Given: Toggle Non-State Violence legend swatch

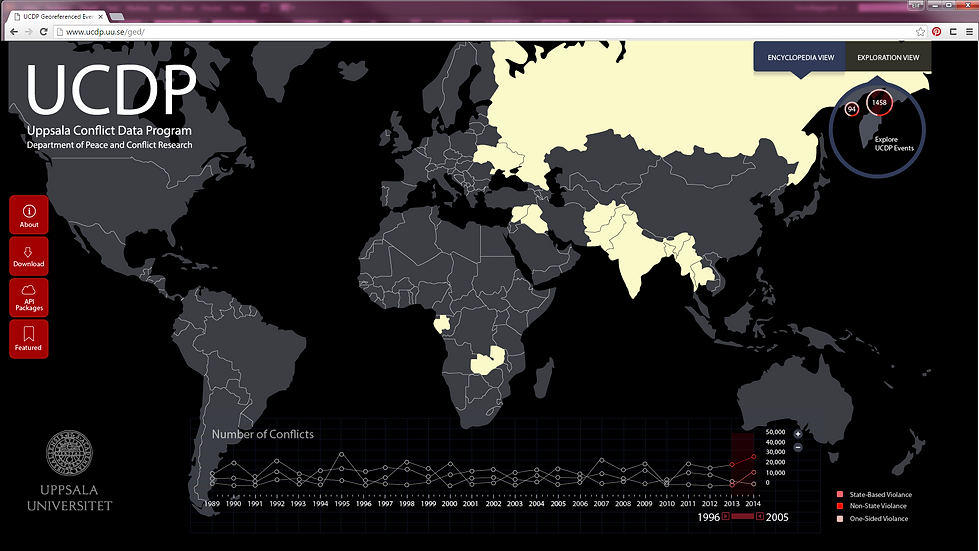Looking at the screenshot, I should pyautogui.click(x=840, y=506).
